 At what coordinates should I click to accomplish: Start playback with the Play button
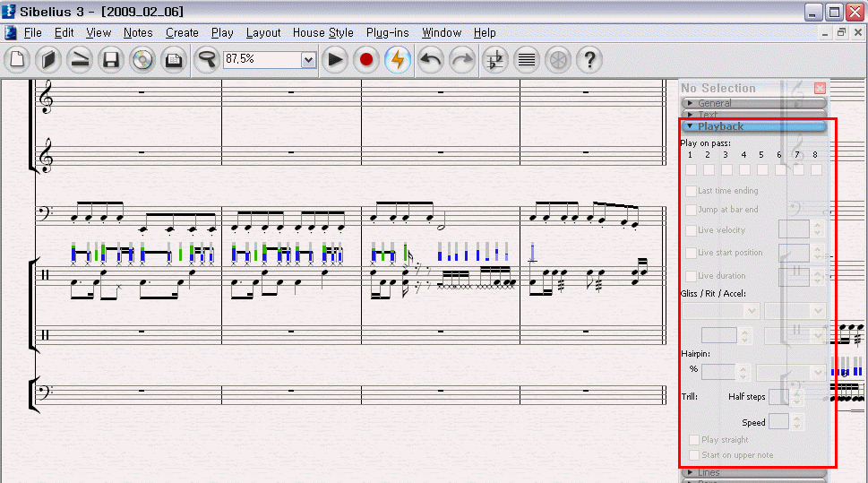point(335,60)
